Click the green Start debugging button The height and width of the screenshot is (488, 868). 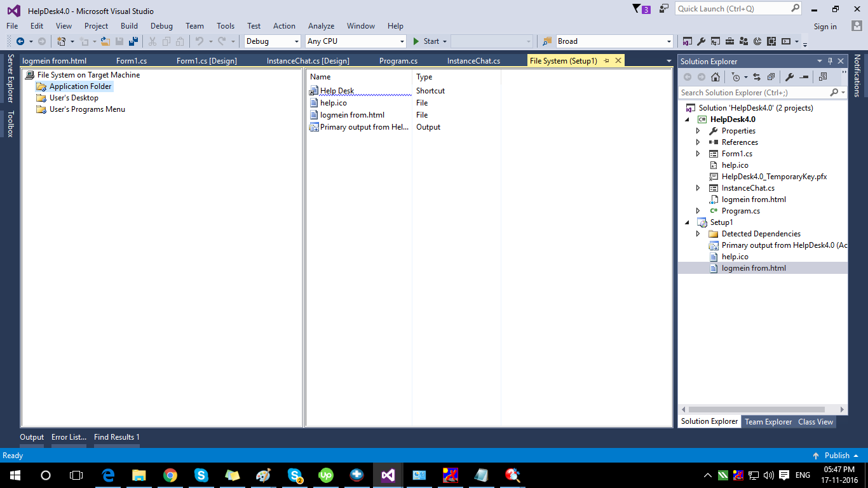click(x=426, y=41)
